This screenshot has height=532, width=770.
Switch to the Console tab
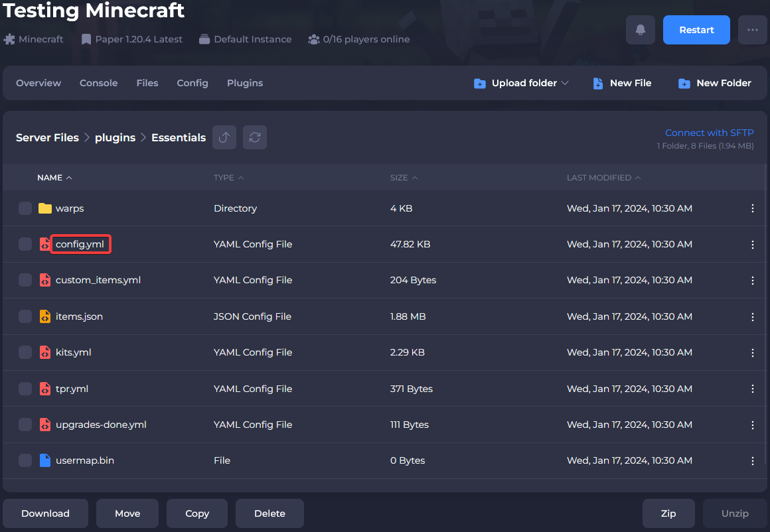(98, 83)
